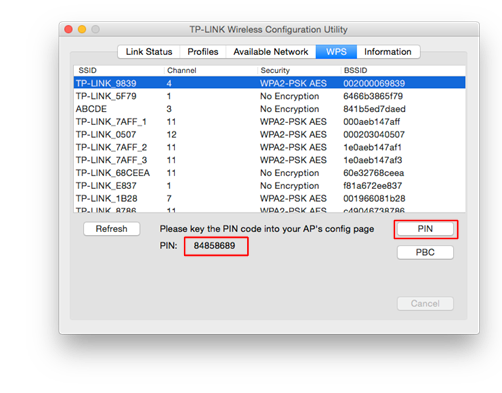Close the window with red button

pyautogui.click(x=68, y=29)
